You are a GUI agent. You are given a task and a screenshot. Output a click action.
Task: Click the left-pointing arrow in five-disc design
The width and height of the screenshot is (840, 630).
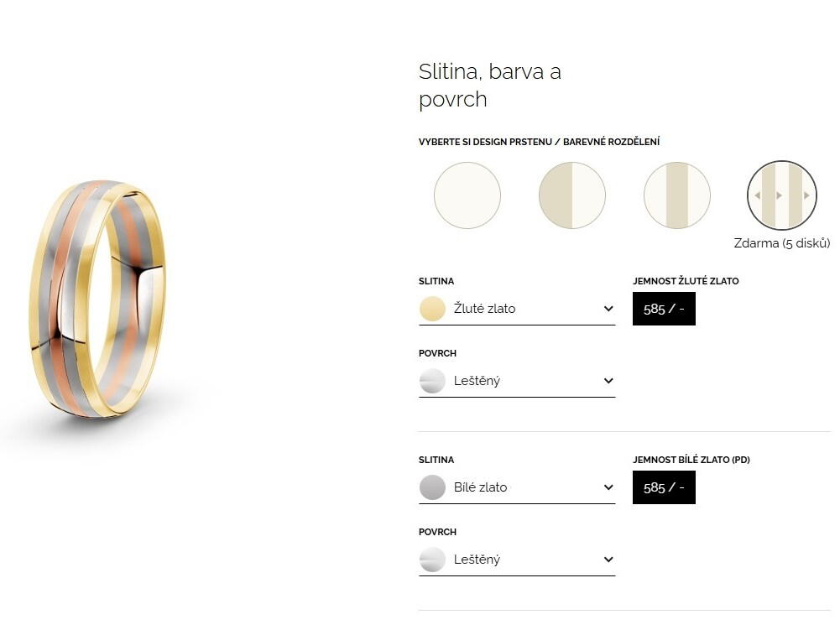(x=758, y=195)
